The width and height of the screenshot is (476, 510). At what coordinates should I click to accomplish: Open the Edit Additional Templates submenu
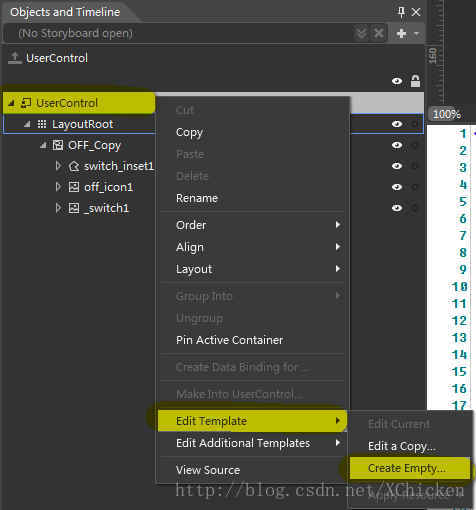click(x=253, y=443)
